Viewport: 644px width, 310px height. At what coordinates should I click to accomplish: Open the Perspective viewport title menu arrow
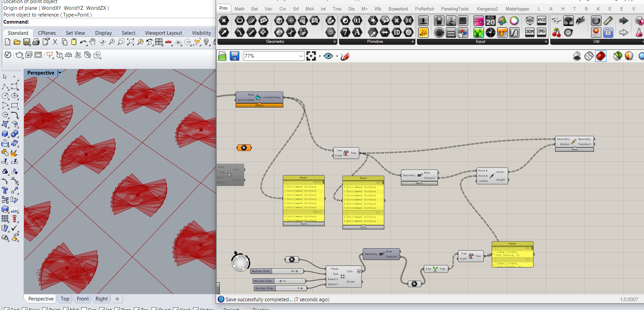60,73
